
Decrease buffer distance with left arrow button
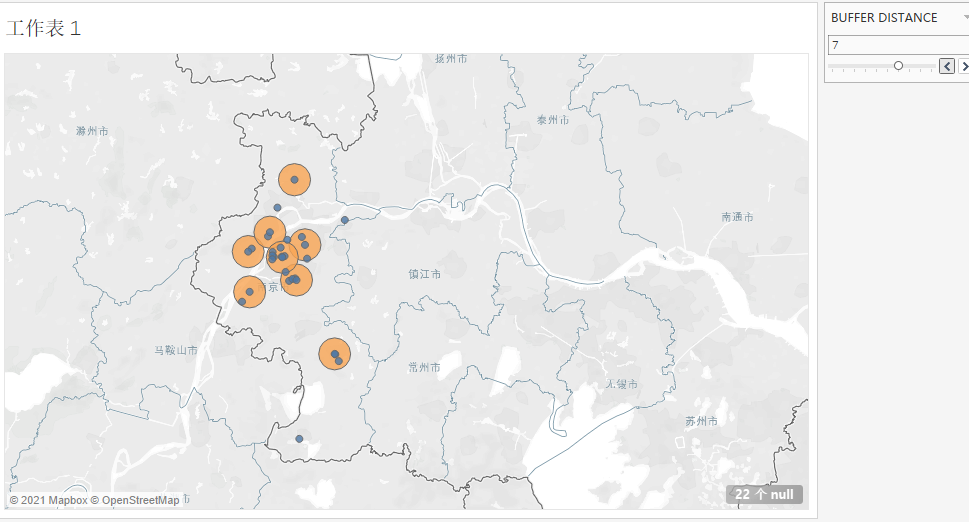(x=947, y=66)
